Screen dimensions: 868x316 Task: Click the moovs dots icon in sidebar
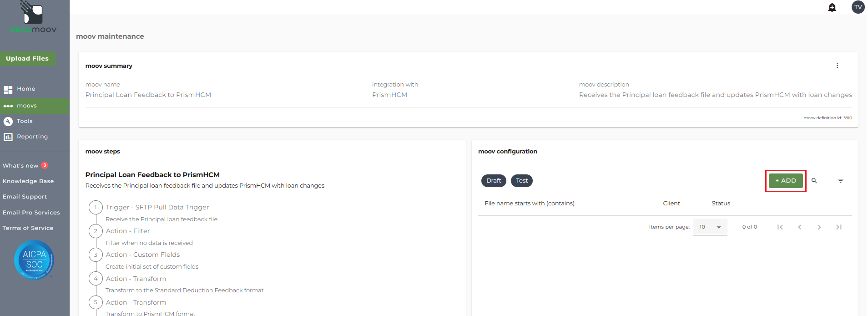click(8, 106)
